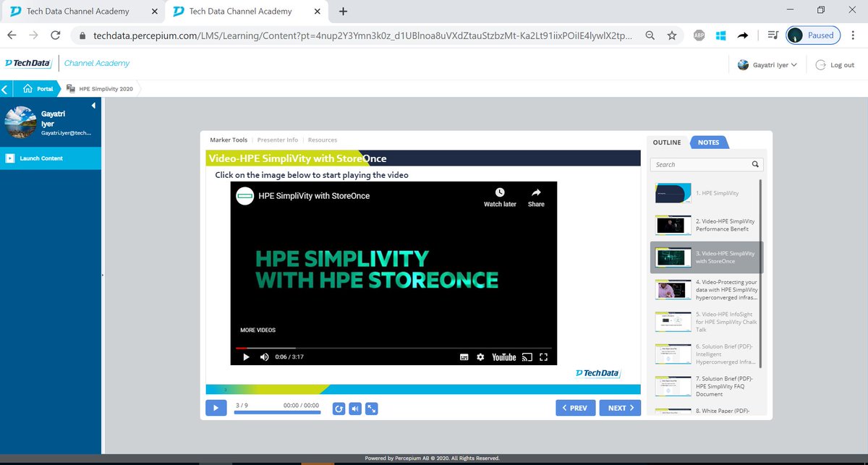
Task: Go to Portal home breadcrumb
Action: point(38,89)
